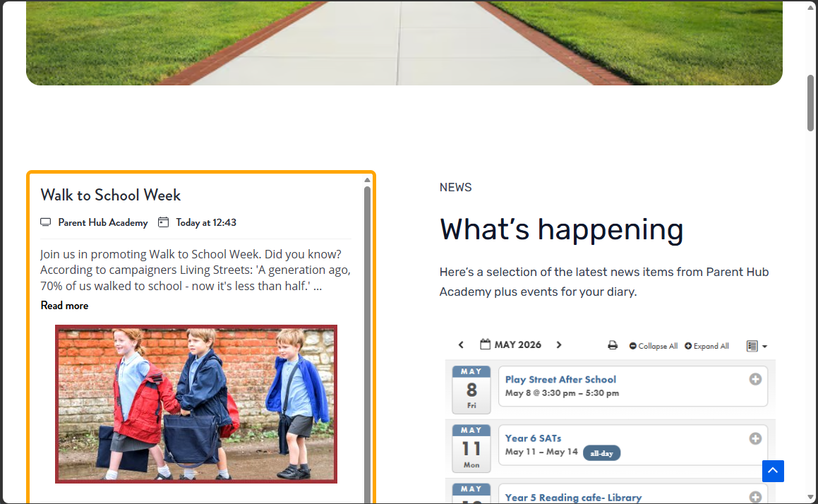Viewport: 818px width, 504px height.
Task: Click Parent Hub Academy author text
Action: point(103,222)
